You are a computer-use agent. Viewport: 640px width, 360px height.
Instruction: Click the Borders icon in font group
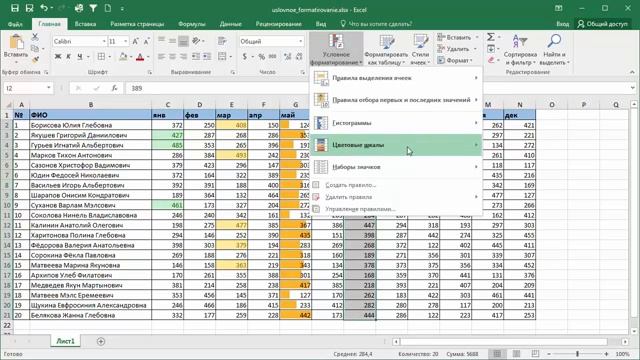click(x=101, y=57)
